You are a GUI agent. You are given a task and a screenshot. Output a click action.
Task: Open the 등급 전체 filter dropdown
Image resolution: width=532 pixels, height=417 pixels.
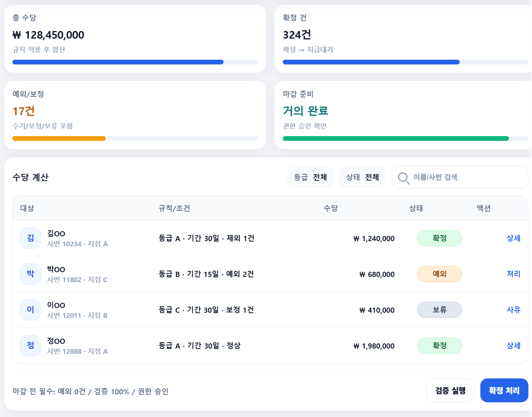(311, 177)
